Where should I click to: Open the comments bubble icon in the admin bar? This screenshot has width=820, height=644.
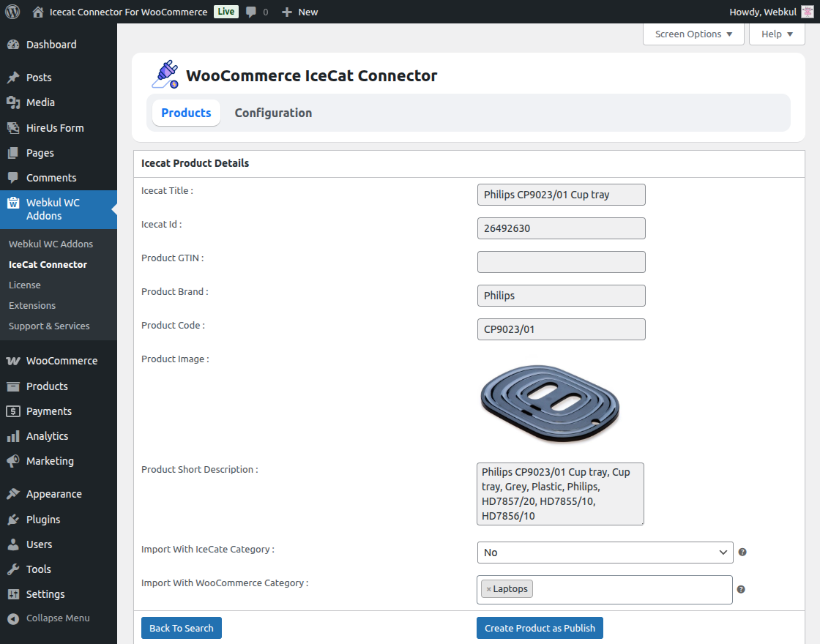click(x=250, y=12)
